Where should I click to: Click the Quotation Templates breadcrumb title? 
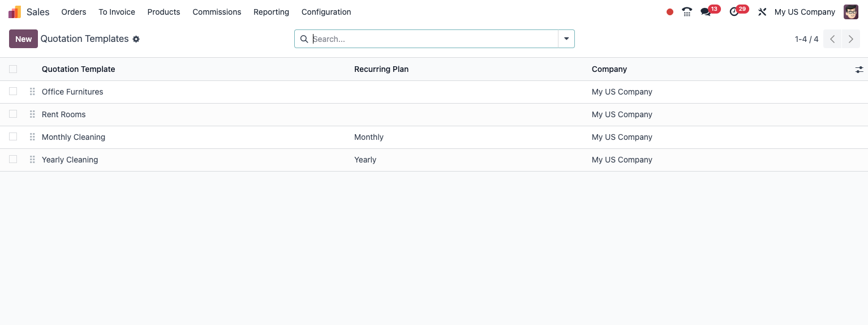pos(84,39)
